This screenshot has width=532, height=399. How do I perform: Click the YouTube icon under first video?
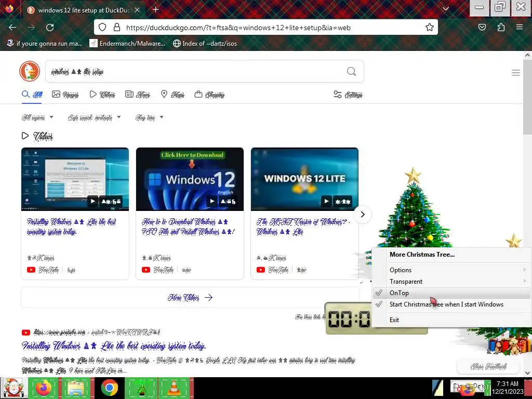click(31, 270)
